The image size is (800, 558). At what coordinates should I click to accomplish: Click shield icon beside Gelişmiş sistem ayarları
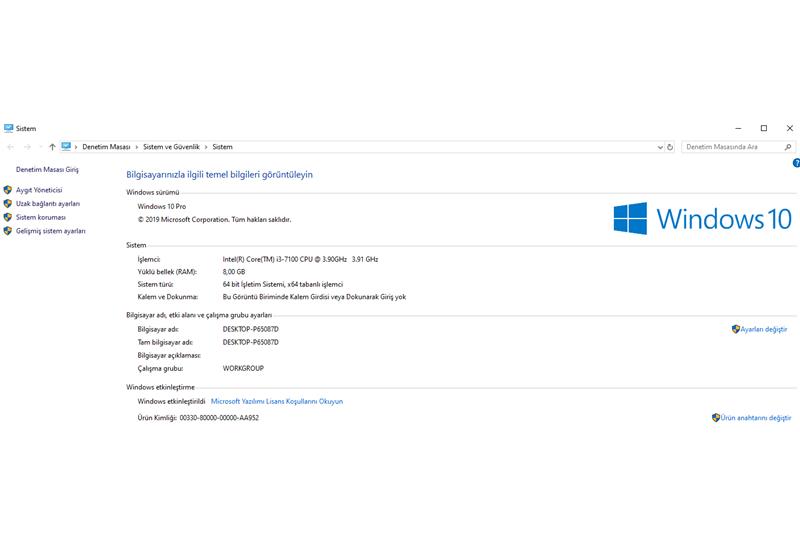8,231
